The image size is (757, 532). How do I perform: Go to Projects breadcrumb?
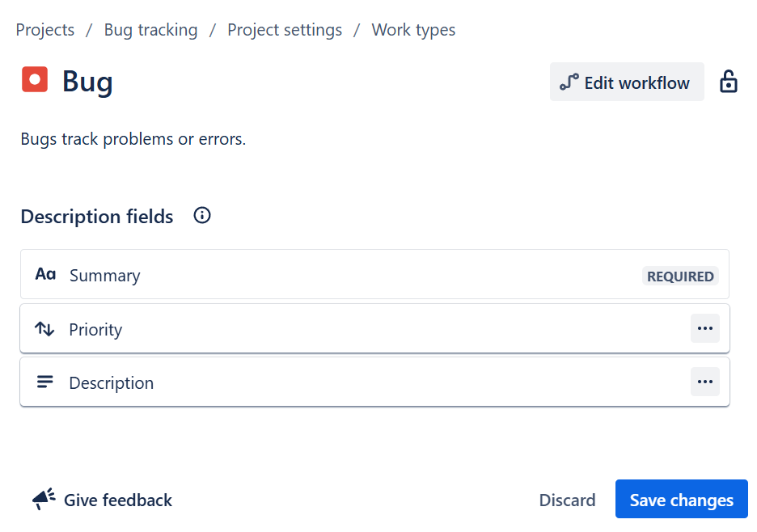point(45,30)
